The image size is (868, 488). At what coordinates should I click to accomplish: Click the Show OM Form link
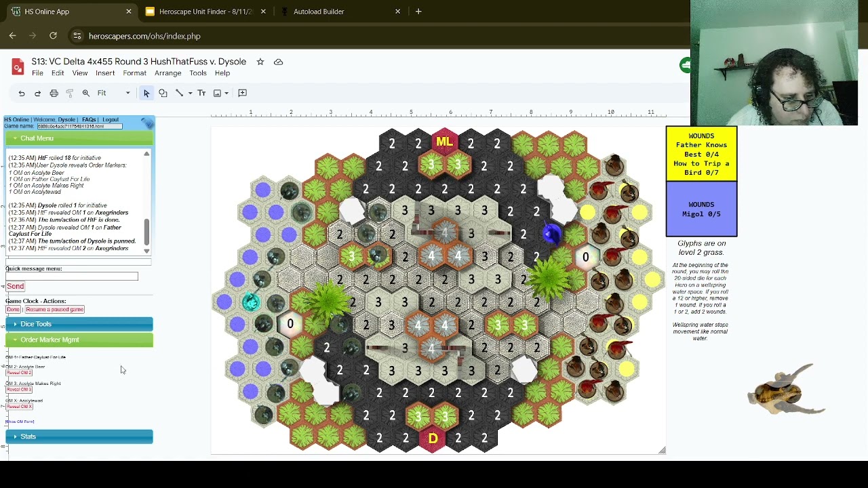20,422
